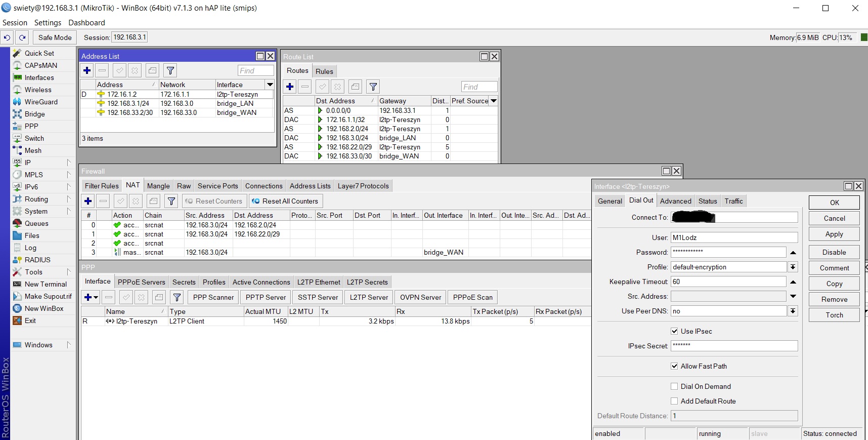Click the Redo arrow in main toolbar
The width and height of the screenshot is (868, 440).
click(22, 37)
